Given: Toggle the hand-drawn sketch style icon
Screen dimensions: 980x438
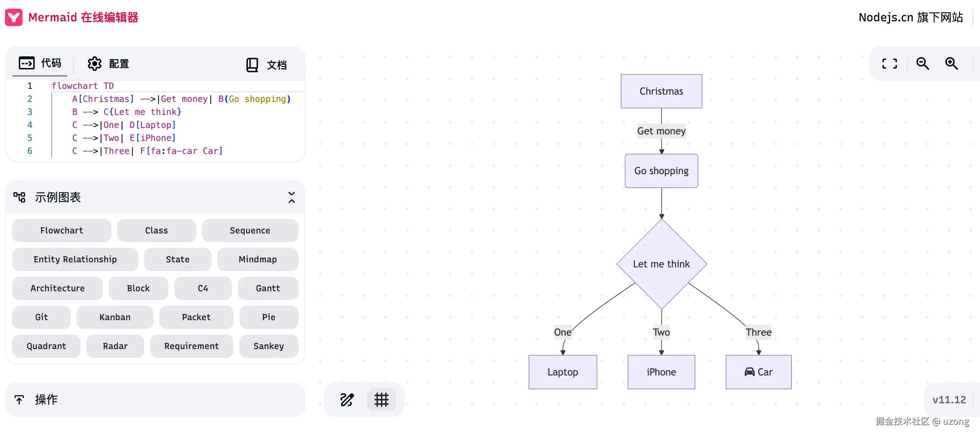Looking at the screenshot, I should (x=347, y=399).
